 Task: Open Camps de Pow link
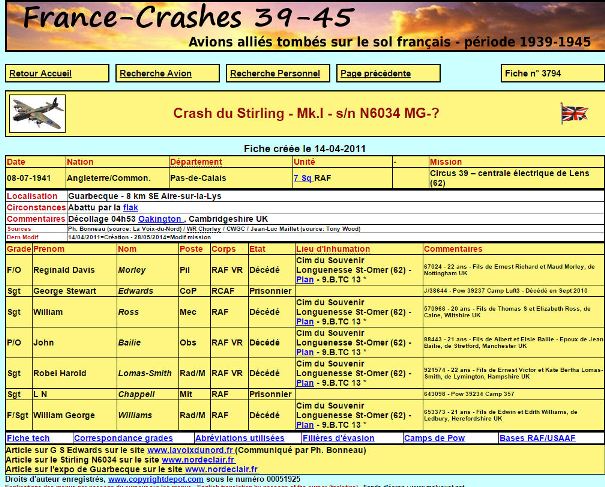point(434,438)
